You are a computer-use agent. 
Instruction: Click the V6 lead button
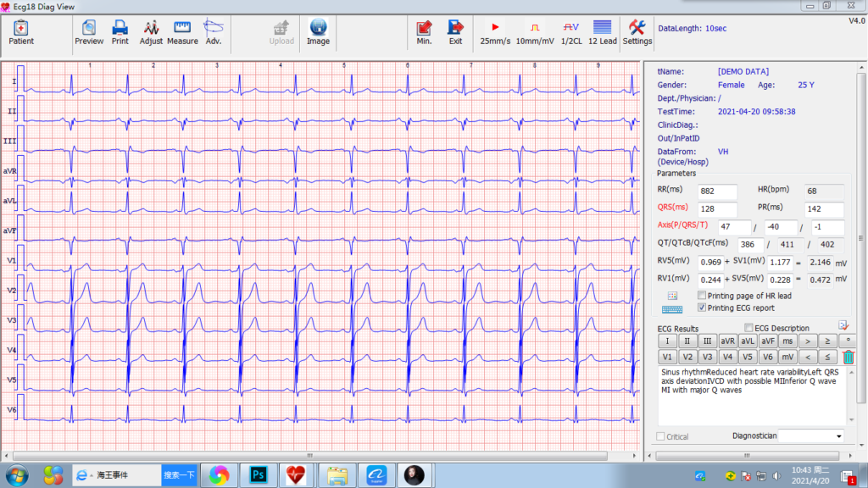tap(767, 357)
